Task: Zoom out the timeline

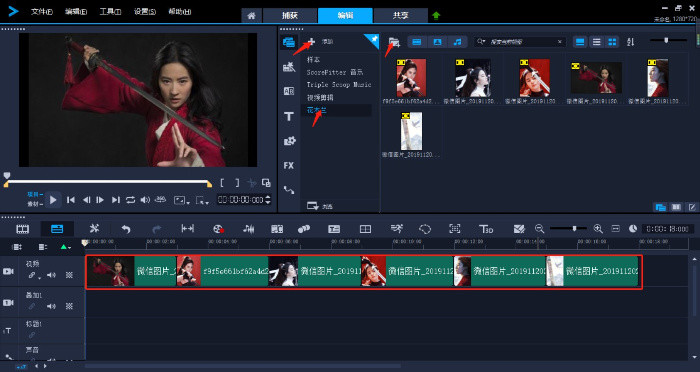Action: point(539,229)
